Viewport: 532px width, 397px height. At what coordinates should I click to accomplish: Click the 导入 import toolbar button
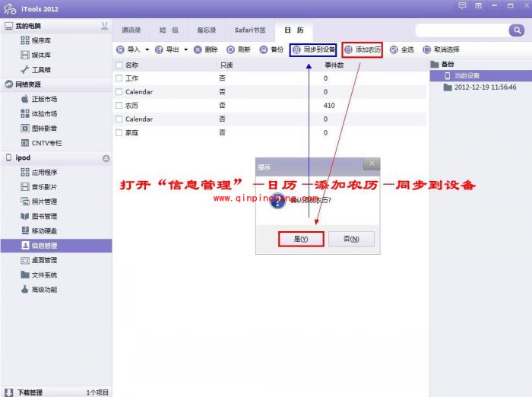tap(128, 49)
